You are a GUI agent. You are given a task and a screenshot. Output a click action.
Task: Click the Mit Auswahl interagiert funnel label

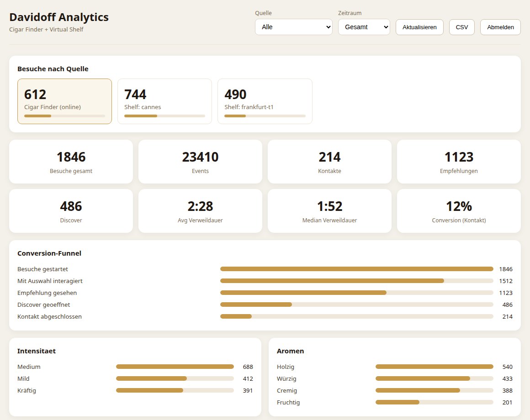tap(50, 281)
